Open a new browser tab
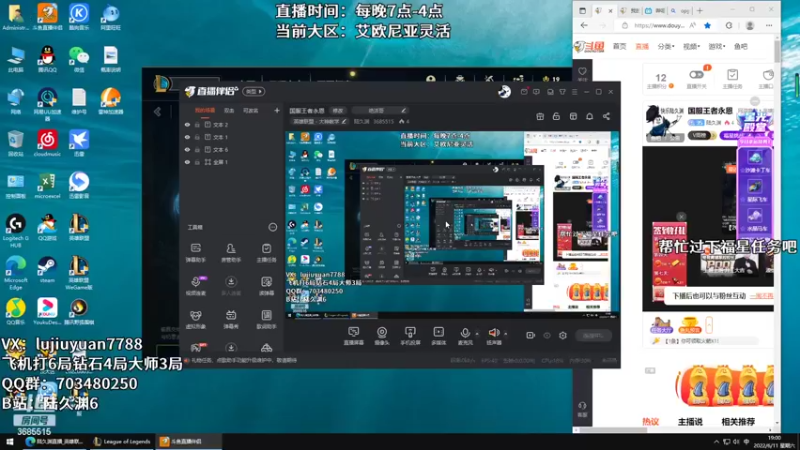 pyautogui.click(x=699, y=10)
